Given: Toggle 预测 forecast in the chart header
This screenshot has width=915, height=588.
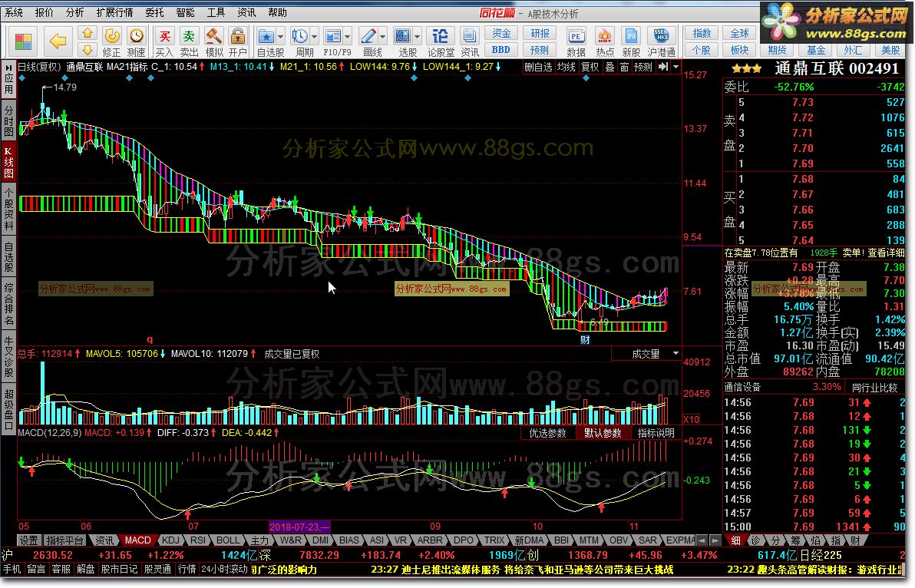Looking at the screenshot, I should (x=643, y=67).
